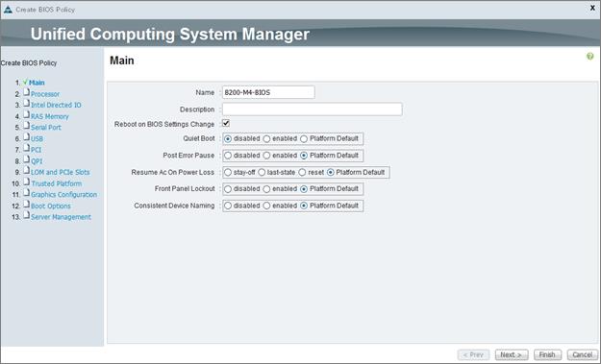Click into the Name input field
This screenshot has height=364, width=601.
click(x=268, y=92)
